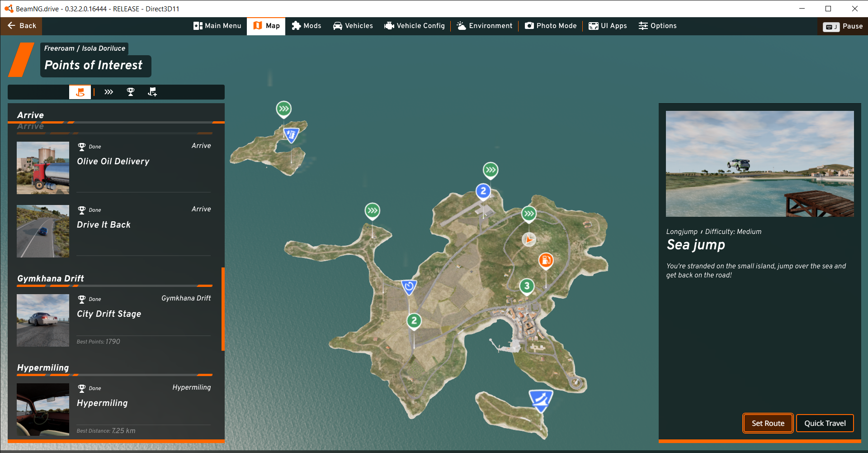This screenshot has height=453, width=868.
Task: Click the green chevron marker above the player arrow
Action: (529, 214)
